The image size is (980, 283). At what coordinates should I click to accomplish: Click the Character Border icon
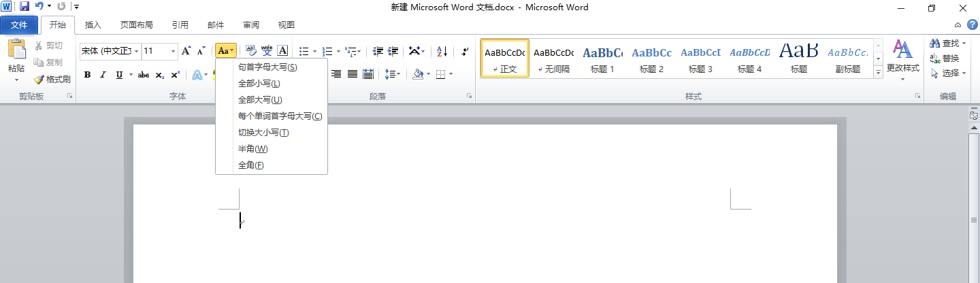tap(282, 51)
